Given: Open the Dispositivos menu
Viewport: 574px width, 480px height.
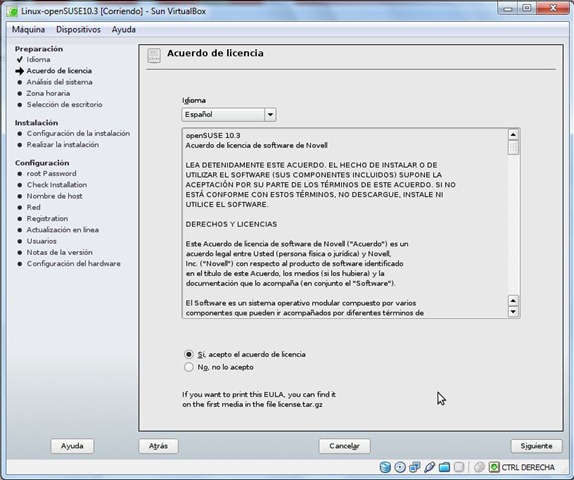Looking at the screenshot, I should pyautogui.click(x=78, y=30).
